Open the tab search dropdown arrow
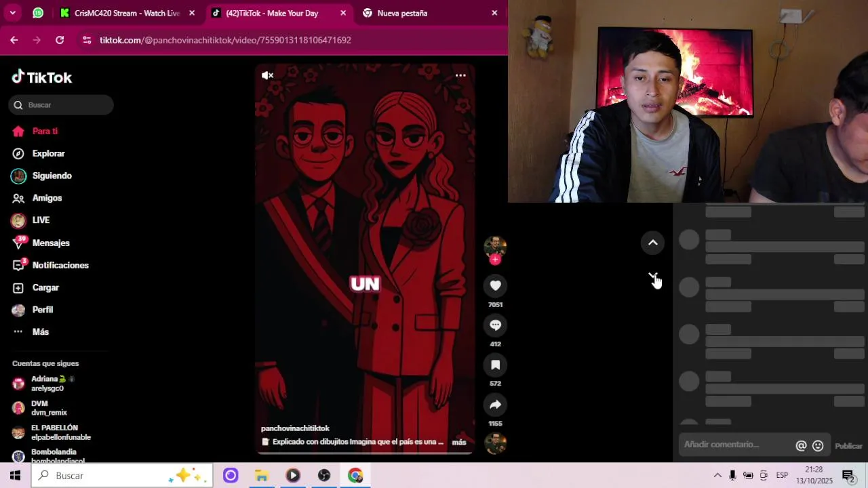868x488 pixels. [x=12, y=13]
